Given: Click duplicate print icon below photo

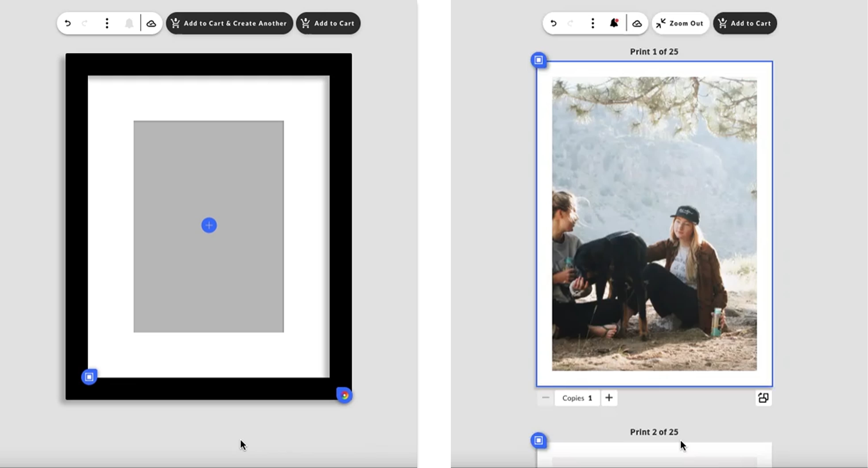Looking at the screenshot, I should 763,398.
